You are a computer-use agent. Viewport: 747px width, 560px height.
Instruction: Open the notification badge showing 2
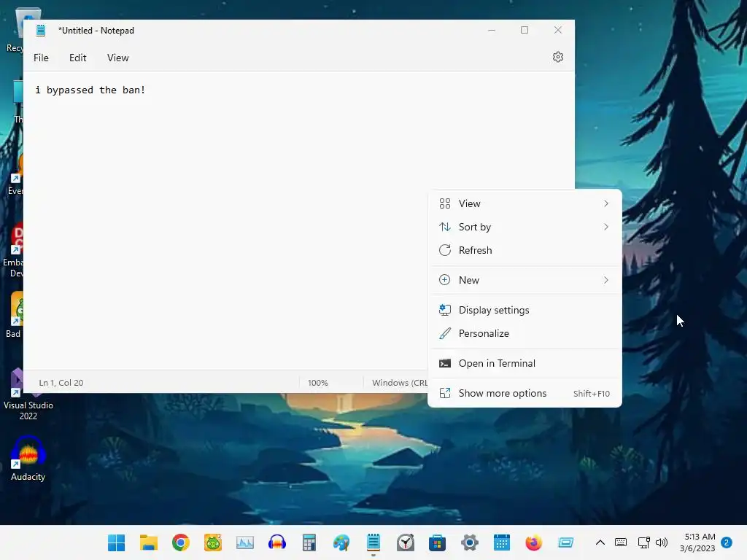(727, 542)
